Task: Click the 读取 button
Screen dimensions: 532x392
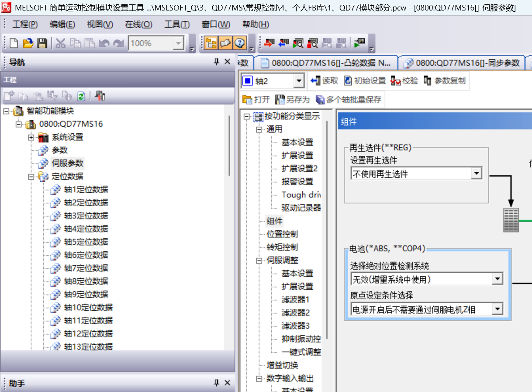Action: (x=325, y=81)
